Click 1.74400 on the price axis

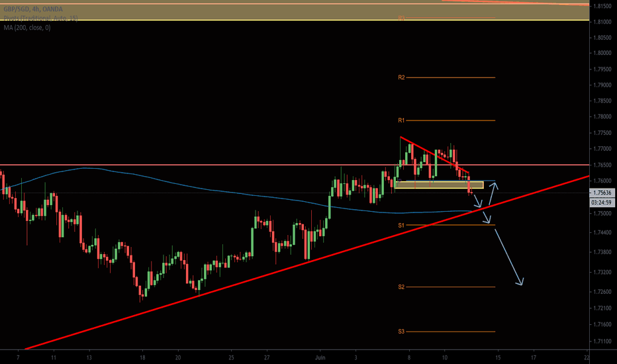[x=602, y=232]
